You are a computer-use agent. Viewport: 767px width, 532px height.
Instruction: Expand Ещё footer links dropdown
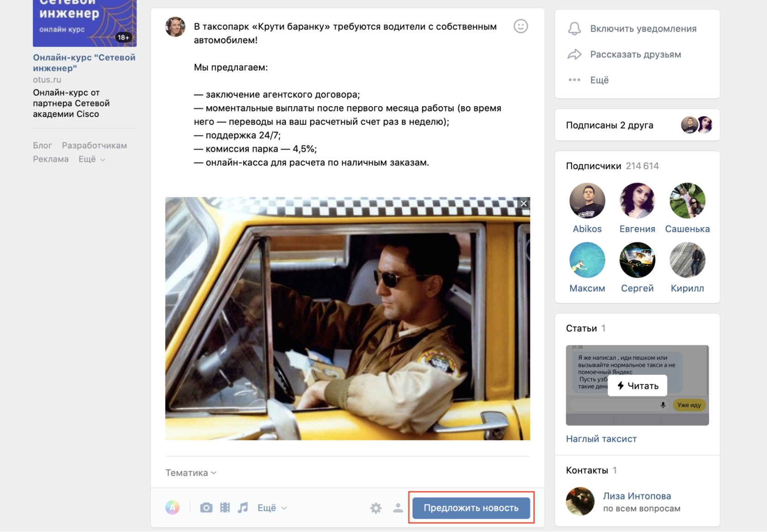pos(91,159)
